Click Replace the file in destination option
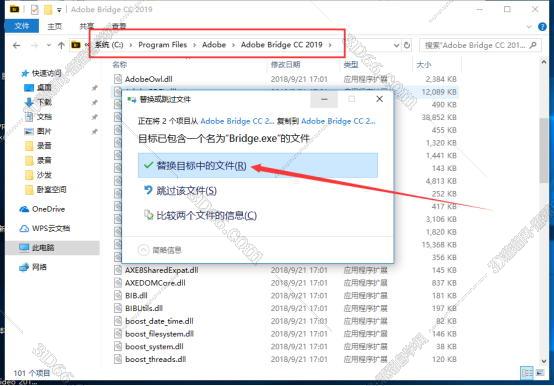This screenshot has height=386, width=554. (258, 165)
